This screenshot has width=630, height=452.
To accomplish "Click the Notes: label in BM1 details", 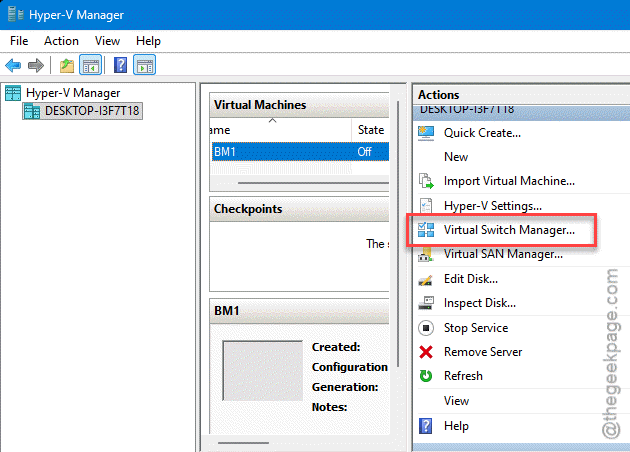I will click(x=329, y=407).
